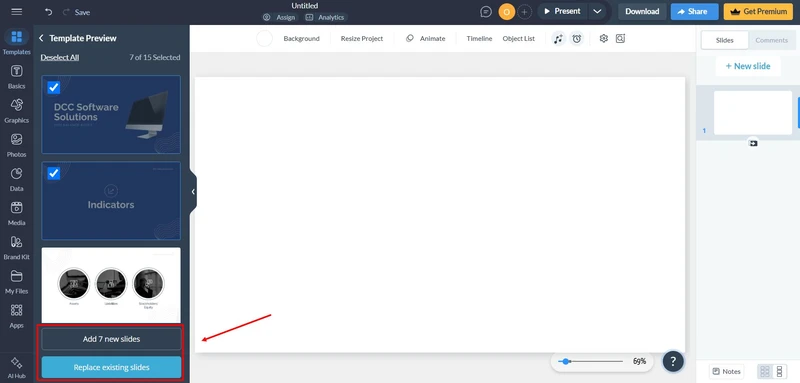
Task: Open Background settings
Action: (x=302, y=39)
